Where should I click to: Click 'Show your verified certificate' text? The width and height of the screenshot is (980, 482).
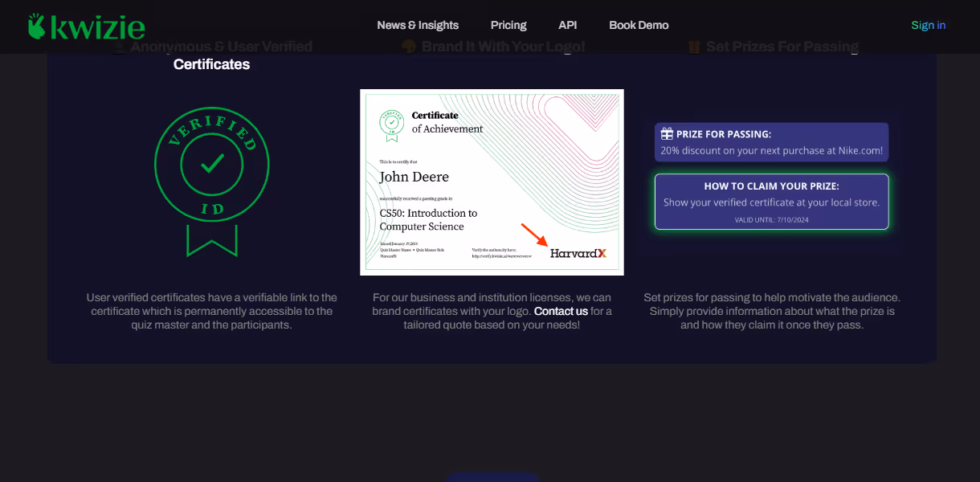tap(771, 202)
